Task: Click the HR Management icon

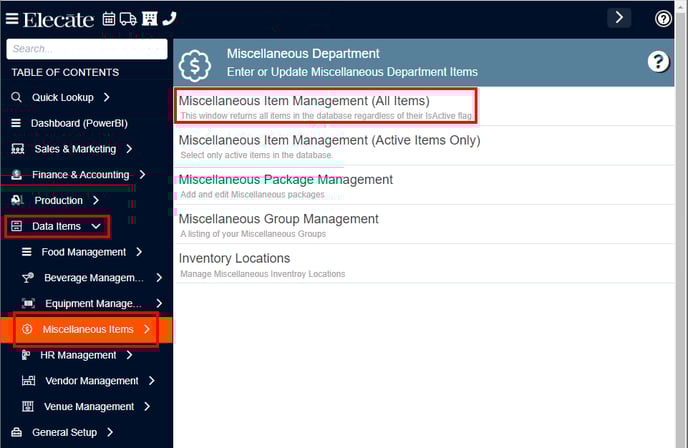Action: coord(26,355)
